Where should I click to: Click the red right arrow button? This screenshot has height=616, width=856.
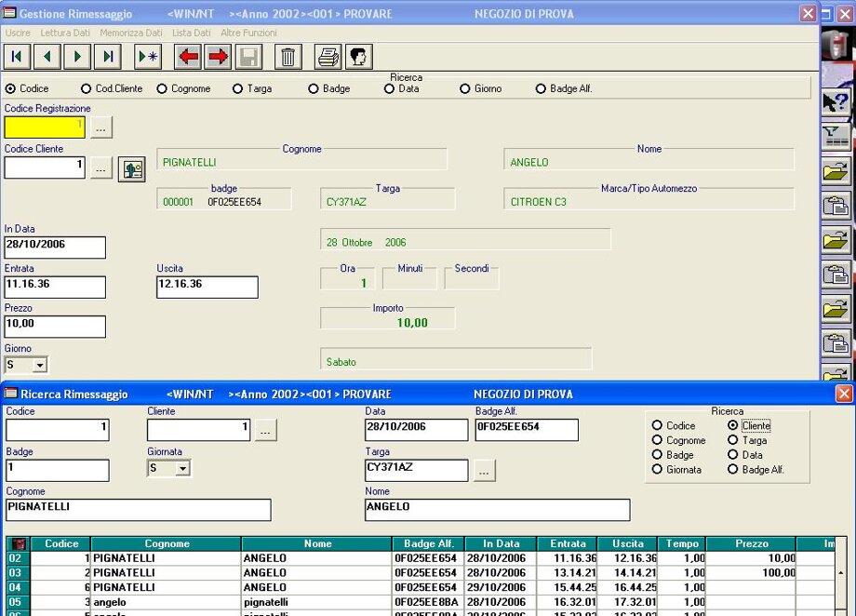[218, 57]
